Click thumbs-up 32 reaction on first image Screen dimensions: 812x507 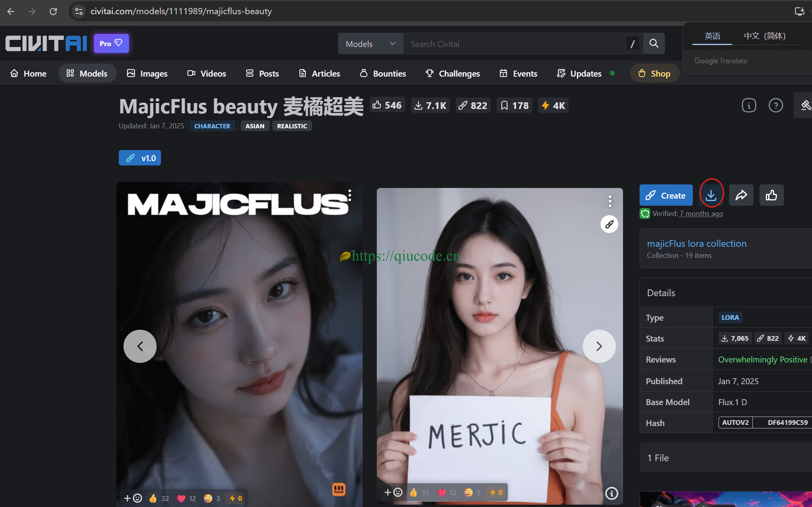(159, 498)
